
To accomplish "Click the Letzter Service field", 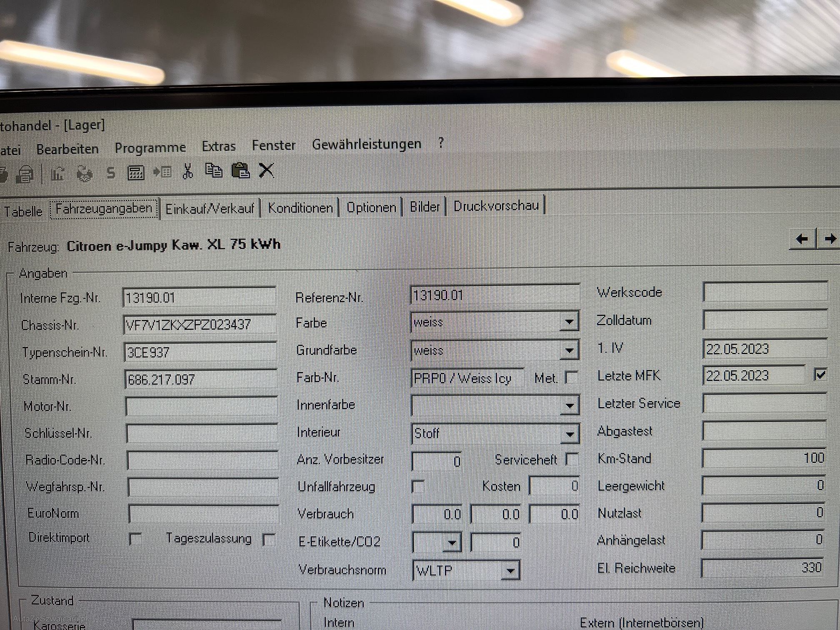I will 765,403.
